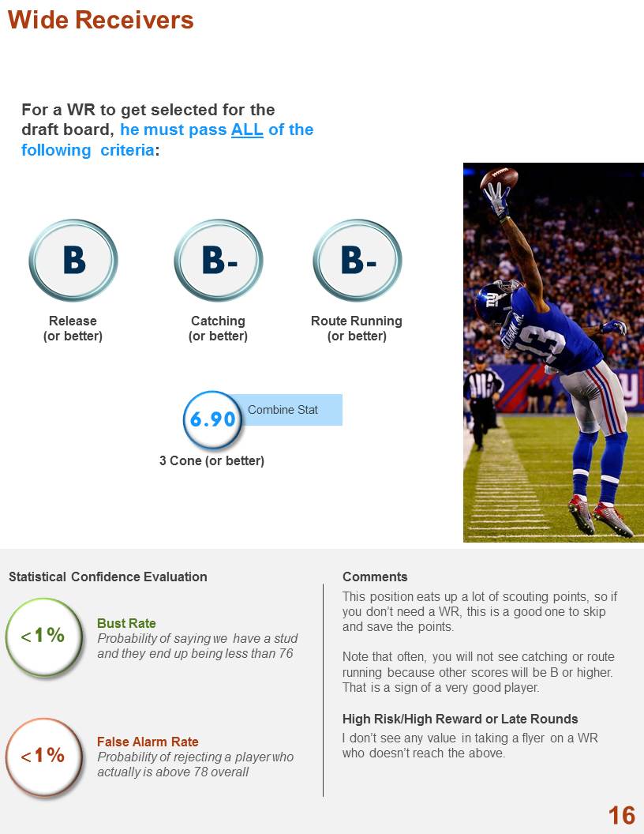Click the 3 Cone (or better) label
Viewport: 644px width, 834px height.
pos(212,460)
